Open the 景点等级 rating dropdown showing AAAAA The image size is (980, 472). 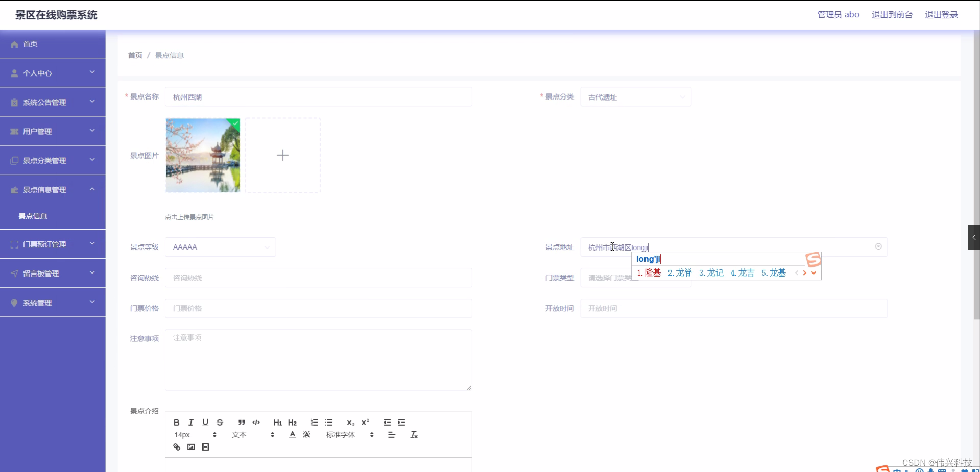coord(220,247)
